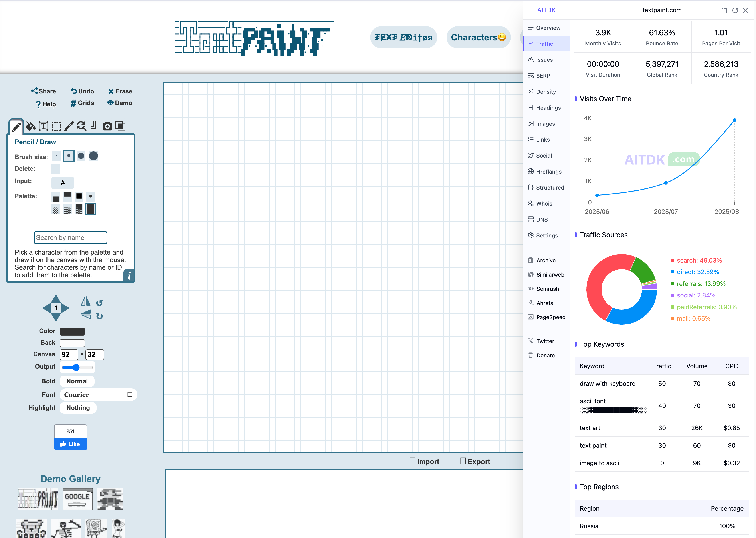Flip canvas horizontally icon

(x=85, y=301)
